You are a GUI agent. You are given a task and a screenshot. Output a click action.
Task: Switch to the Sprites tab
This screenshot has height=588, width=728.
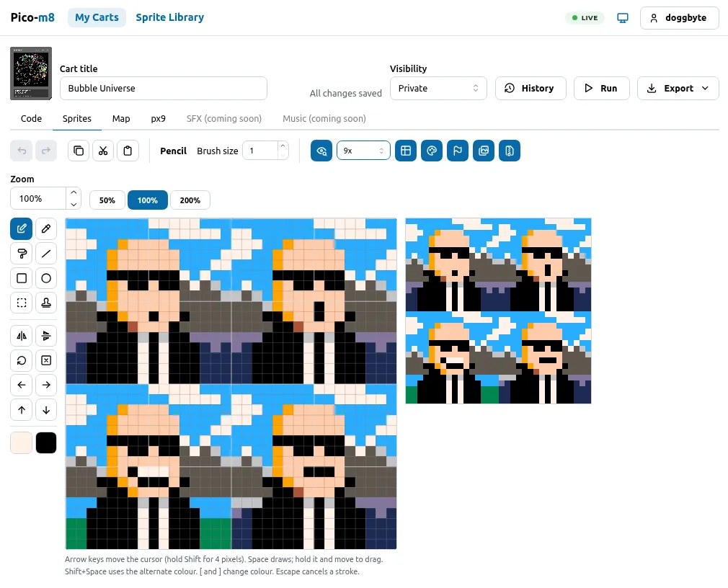77,118
